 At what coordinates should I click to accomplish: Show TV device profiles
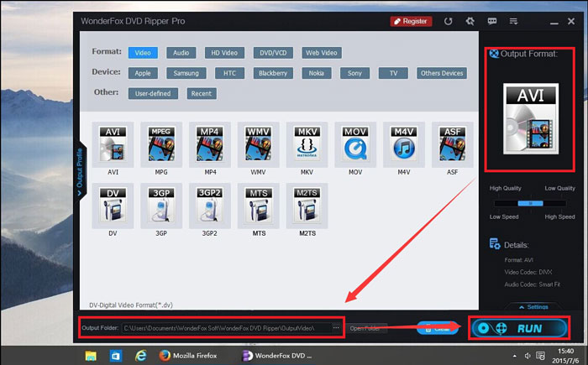(393, 73)
